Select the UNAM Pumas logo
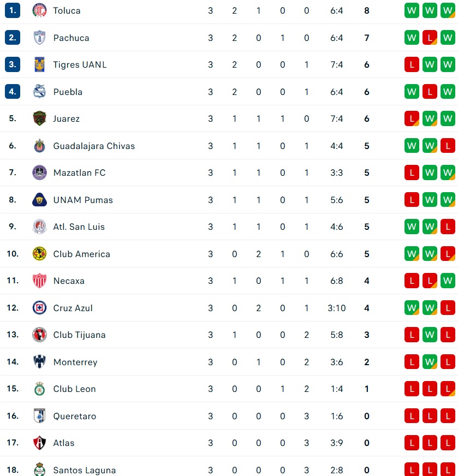 point(39,200)
